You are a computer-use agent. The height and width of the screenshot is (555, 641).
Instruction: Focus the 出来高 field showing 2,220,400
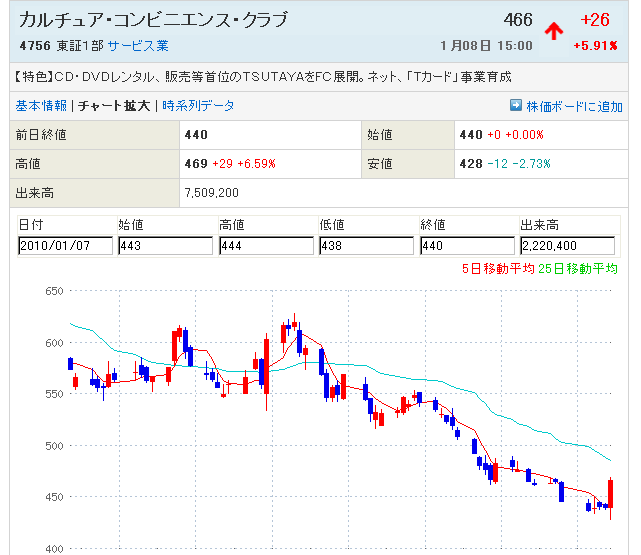pos(566,246)
